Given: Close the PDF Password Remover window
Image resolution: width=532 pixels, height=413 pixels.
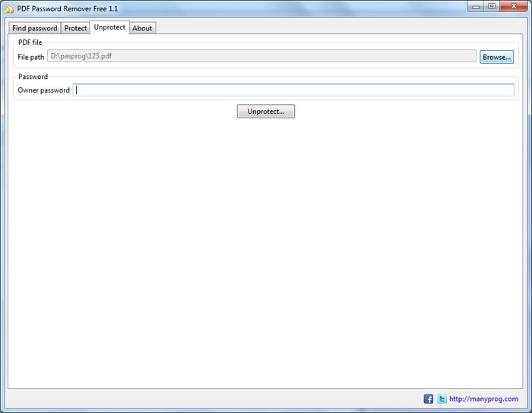Looking at the screenshot, I should (x=514, y=6).
